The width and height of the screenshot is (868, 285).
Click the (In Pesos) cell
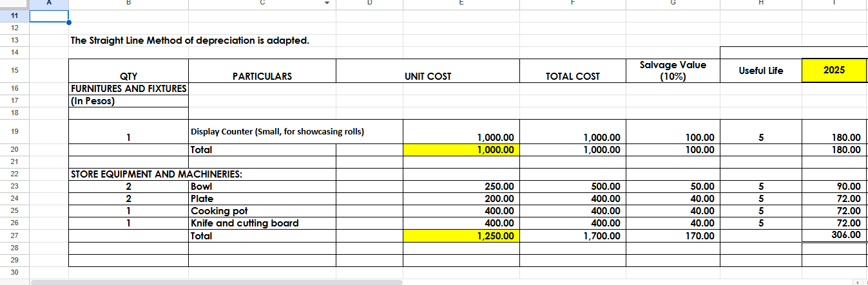coord(128,100)
